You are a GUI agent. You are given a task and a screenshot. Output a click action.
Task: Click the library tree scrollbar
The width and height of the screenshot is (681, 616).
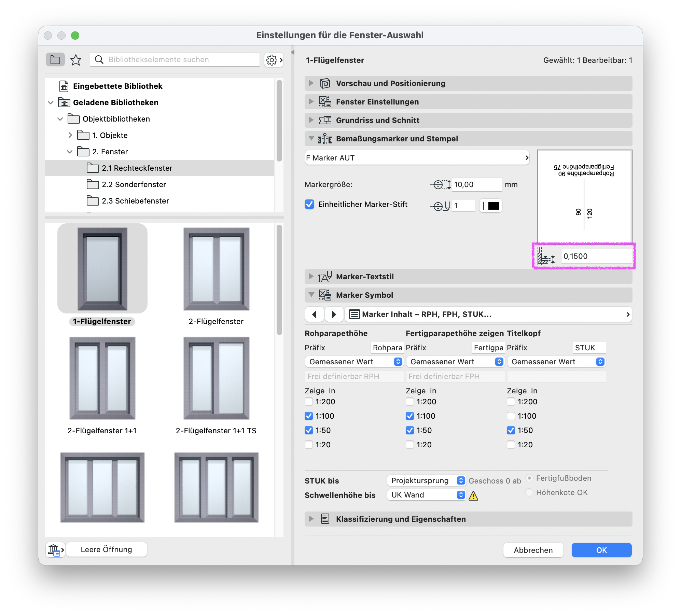(x=279, y=120)
